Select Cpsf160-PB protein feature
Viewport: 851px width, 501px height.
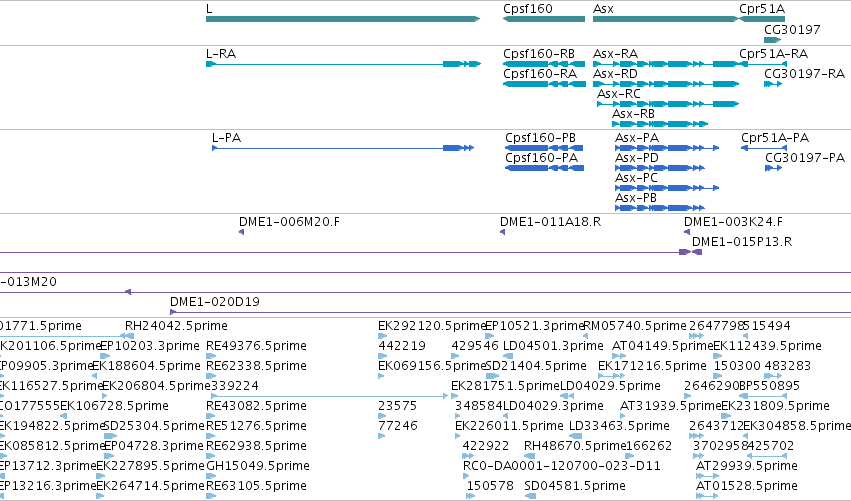point(544,148)
